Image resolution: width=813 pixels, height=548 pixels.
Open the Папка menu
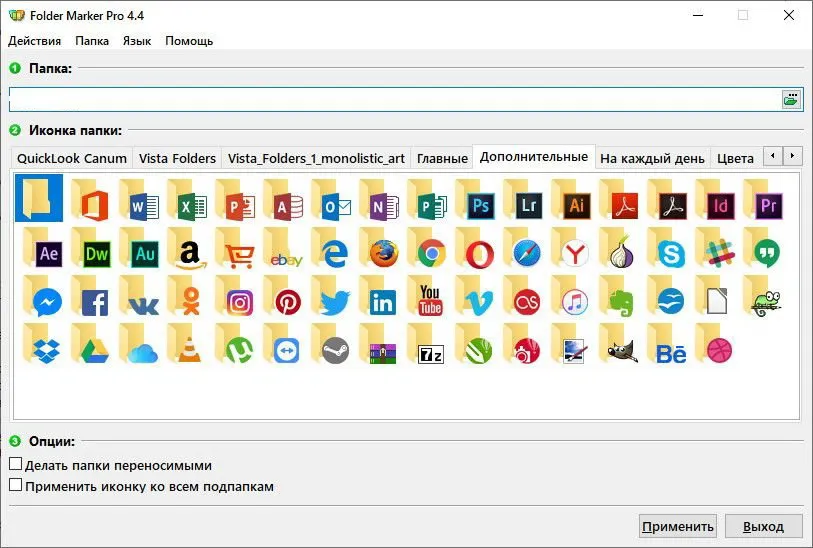pos(92,41)
